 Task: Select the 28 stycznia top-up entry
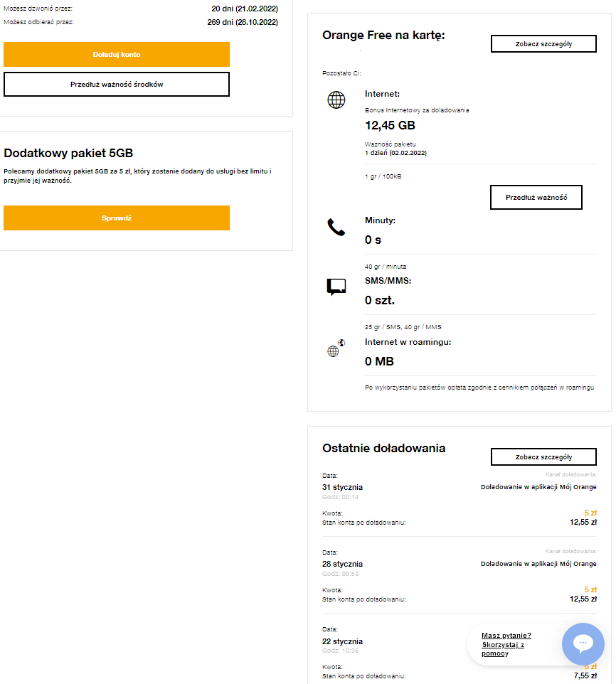coord(343,564)
